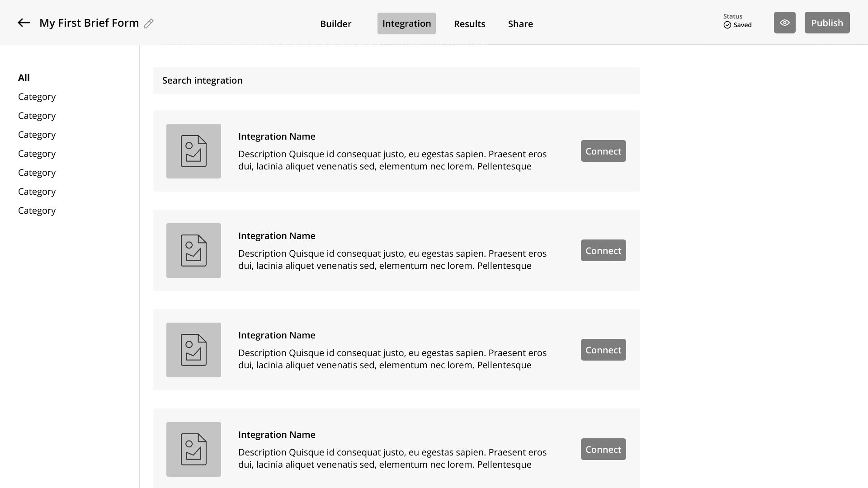The width and height of the screenshot is (868, 488).
Task: Click the back arrow icon
Action: point(23,23)
